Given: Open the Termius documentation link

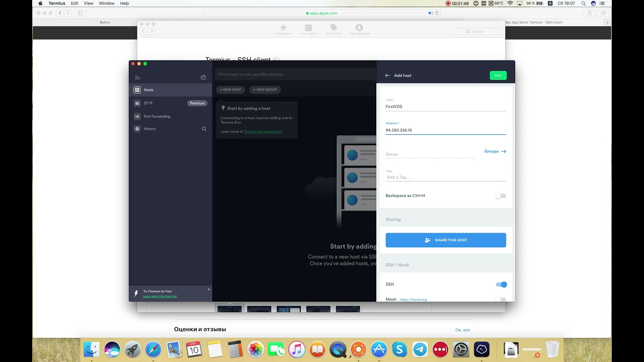Looking at the screenshot, I should pyautogui.click(x=263, y=132).
